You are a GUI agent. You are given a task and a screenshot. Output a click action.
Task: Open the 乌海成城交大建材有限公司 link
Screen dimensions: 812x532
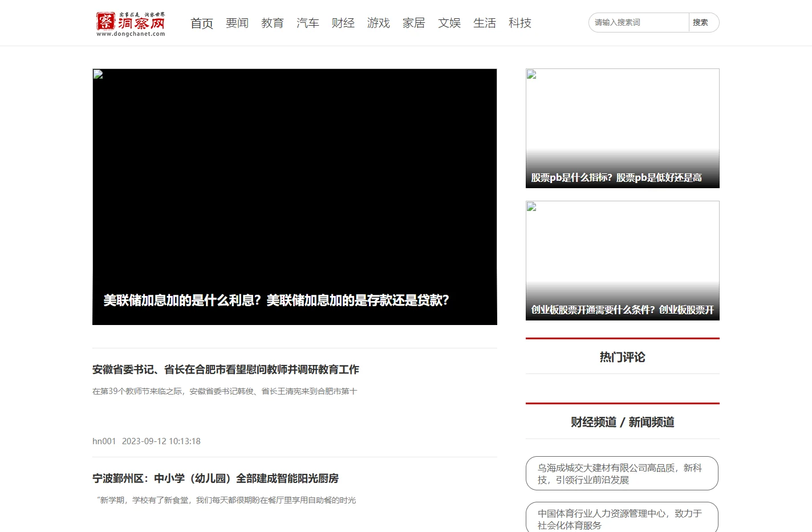point(622,473)
